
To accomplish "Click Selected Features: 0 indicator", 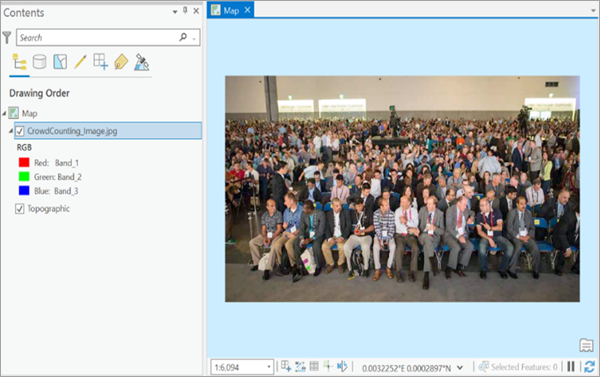I will click(x=518, y=367).
